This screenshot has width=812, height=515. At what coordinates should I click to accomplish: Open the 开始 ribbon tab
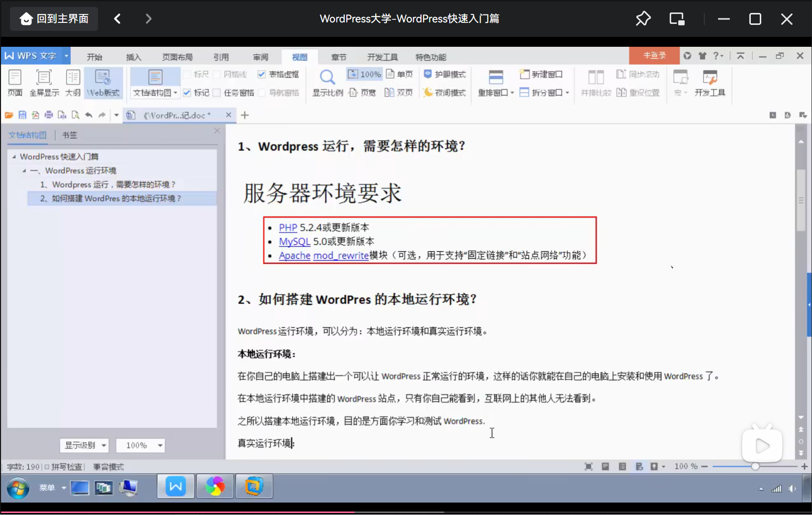[x=94, y=57]
